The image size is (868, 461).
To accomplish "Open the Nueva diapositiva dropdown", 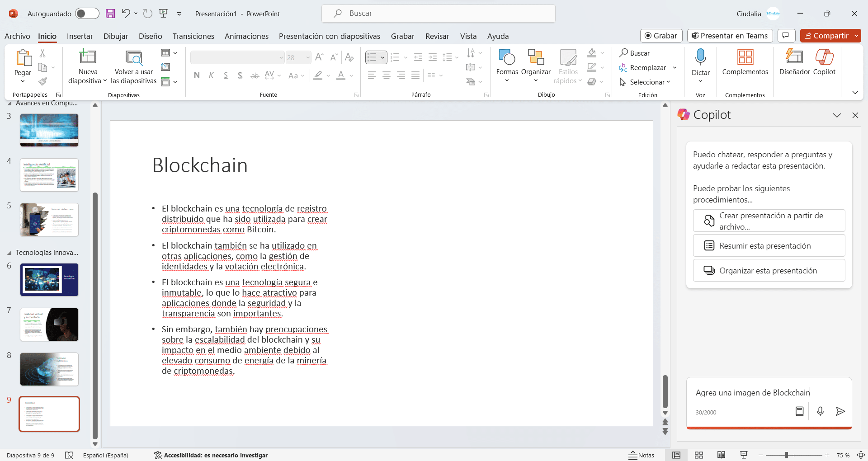I will pyautogui.click(x=88, y=81).
